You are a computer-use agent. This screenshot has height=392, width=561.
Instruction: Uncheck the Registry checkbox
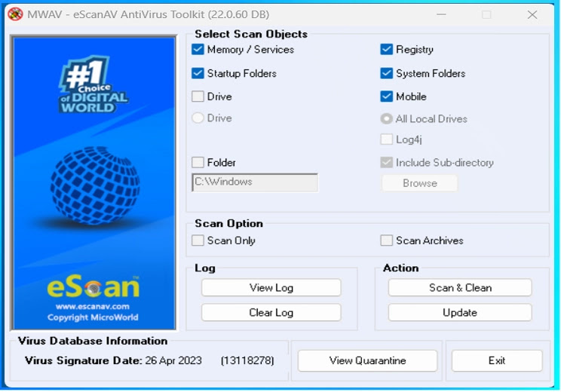coord(386,49)
